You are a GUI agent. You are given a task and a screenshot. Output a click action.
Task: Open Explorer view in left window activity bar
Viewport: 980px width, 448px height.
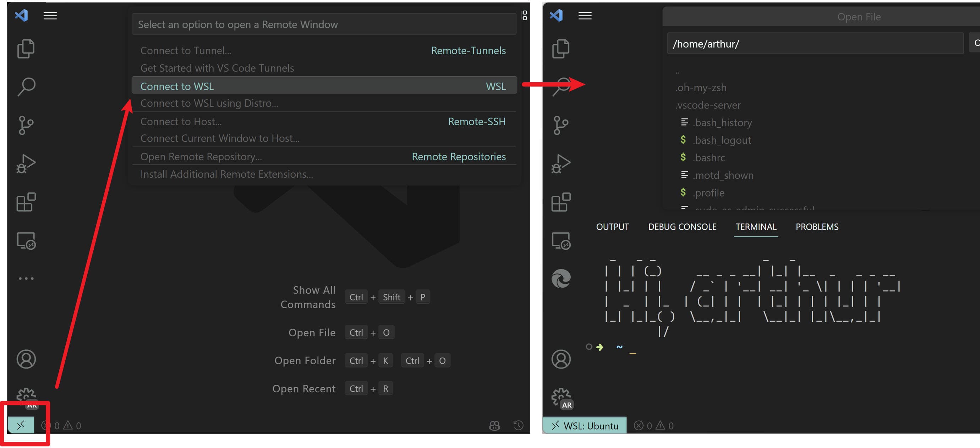click(x=26, y=49)
